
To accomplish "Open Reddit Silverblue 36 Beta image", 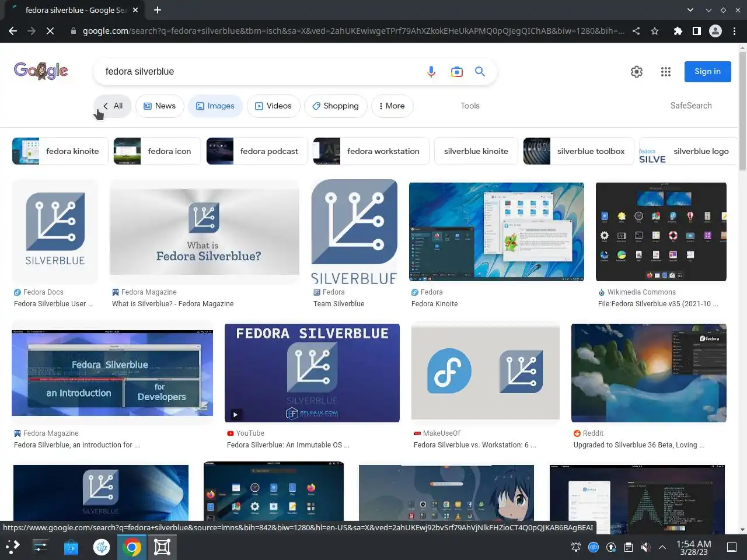I will pyautogui.click(x=649, y=373).
